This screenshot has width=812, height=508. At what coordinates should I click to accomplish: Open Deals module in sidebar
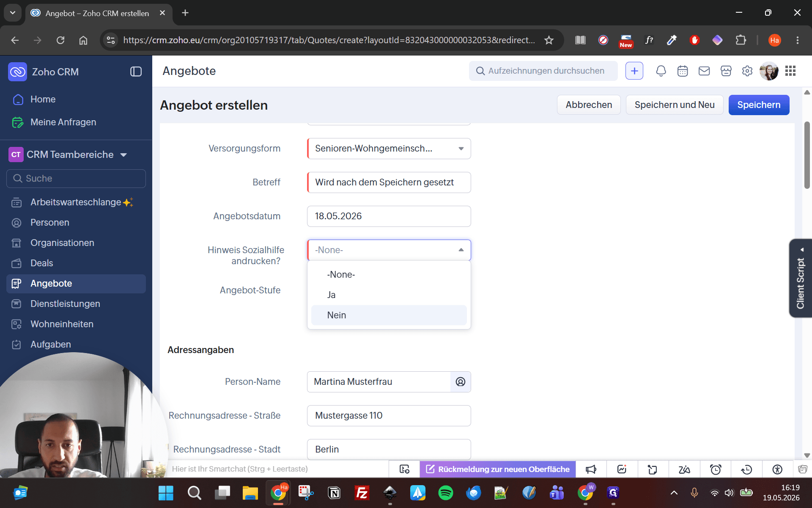pyautogui.click(x=76, y=263)
